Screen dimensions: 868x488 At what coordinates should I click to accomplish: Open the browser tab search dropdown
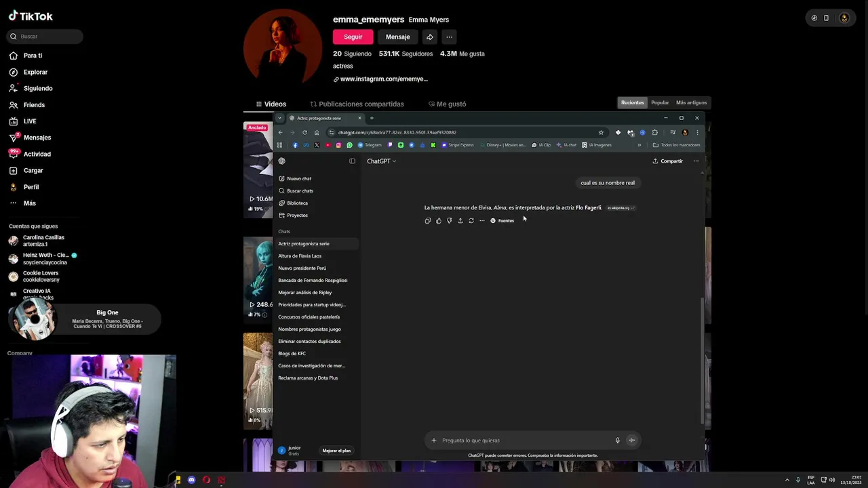point(279,118)
